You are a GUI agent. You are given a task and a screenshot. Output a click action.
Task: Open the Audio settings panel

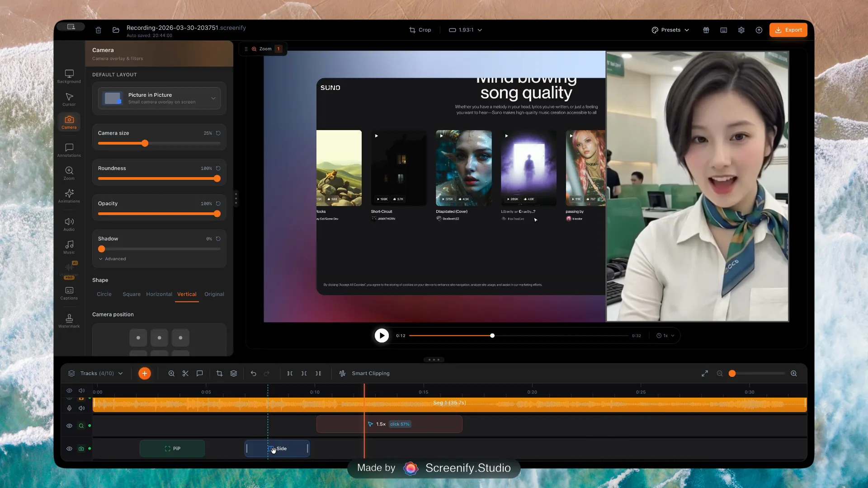[x=69, y=224]
